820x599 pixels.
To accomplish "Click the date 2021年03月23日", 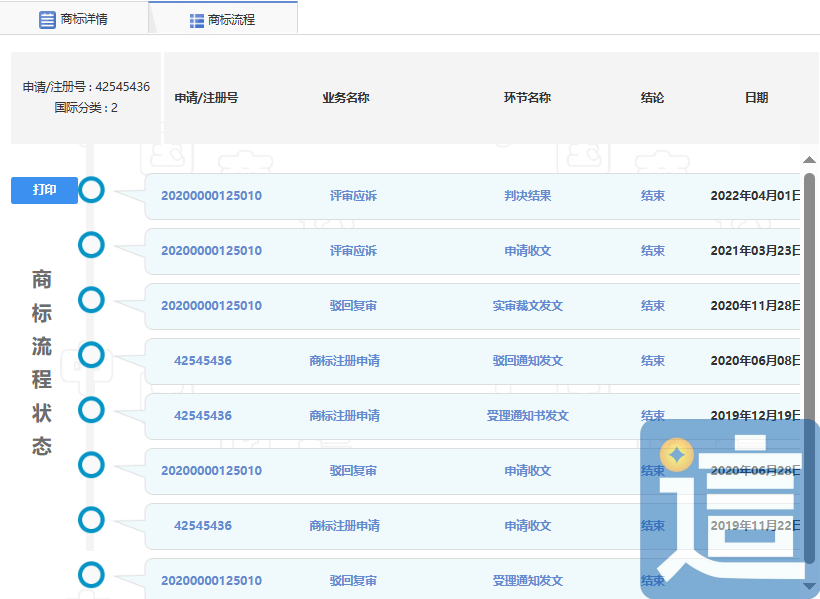I will [755, 251].
